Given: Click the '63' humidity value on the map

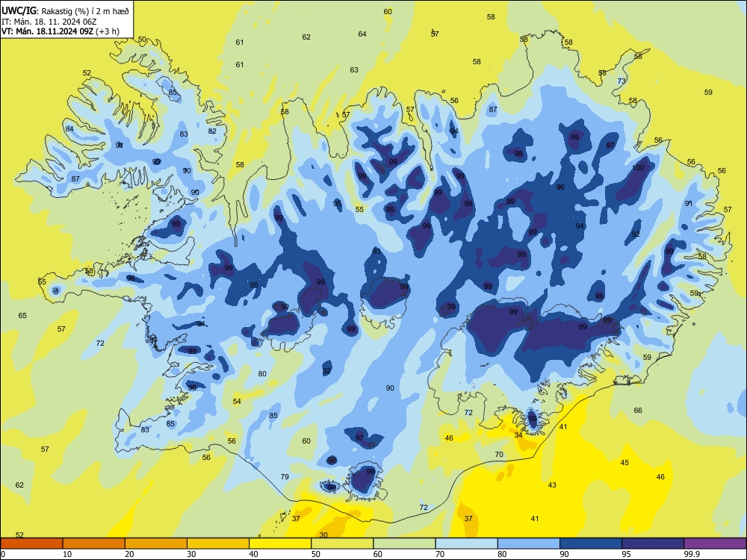Looking at the screenshot, I should 354,69.
